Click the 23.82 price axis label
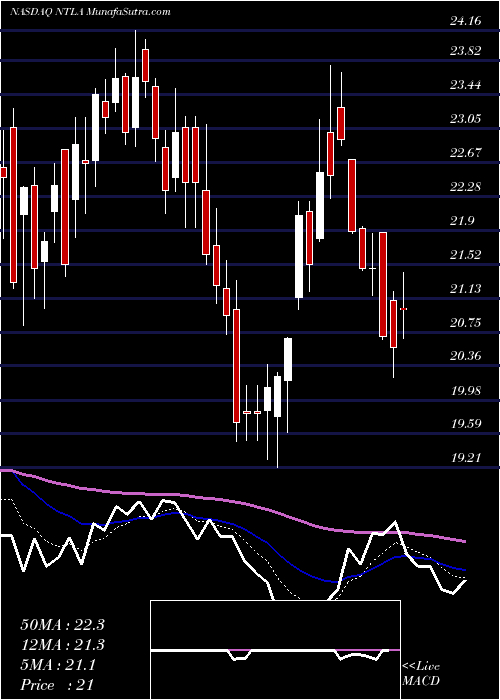Image resolution: width=500 pixels, height=700 pixels. point(466,50)
